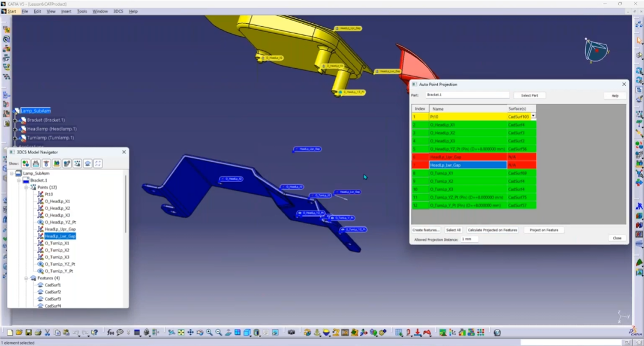644x346 pixels.
Task: Click the view compass in top-right corner
Action: point(596,50)
